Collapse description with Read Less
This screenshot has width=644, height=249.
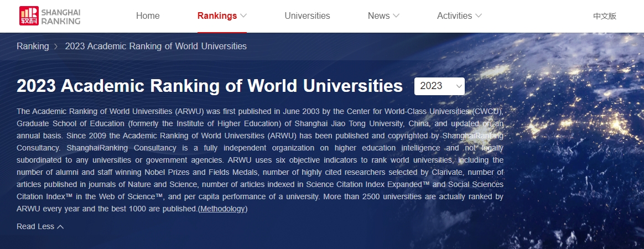click(x=40, y=226)
